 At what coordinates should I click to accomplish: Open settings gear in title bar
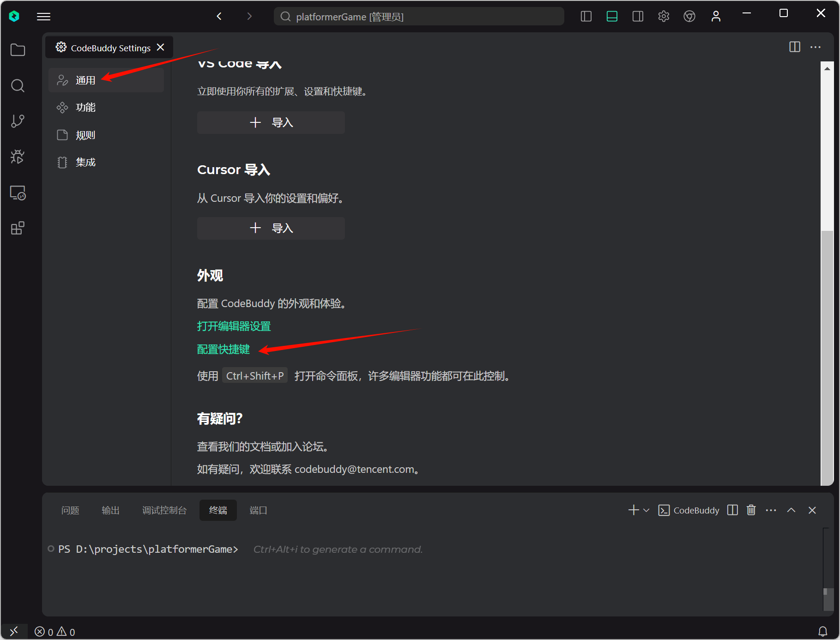tap(664, 17)
